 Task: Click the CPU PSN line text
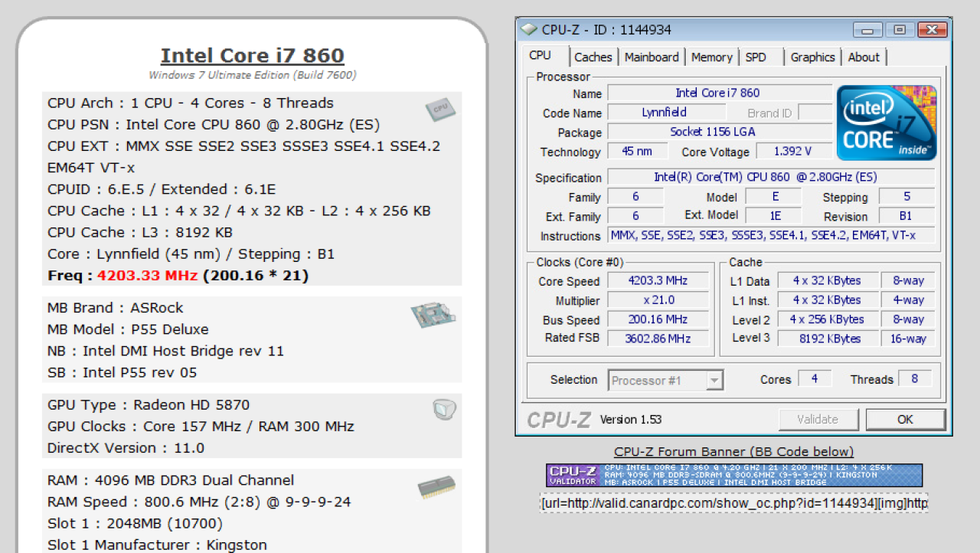(x=214, y=124)
